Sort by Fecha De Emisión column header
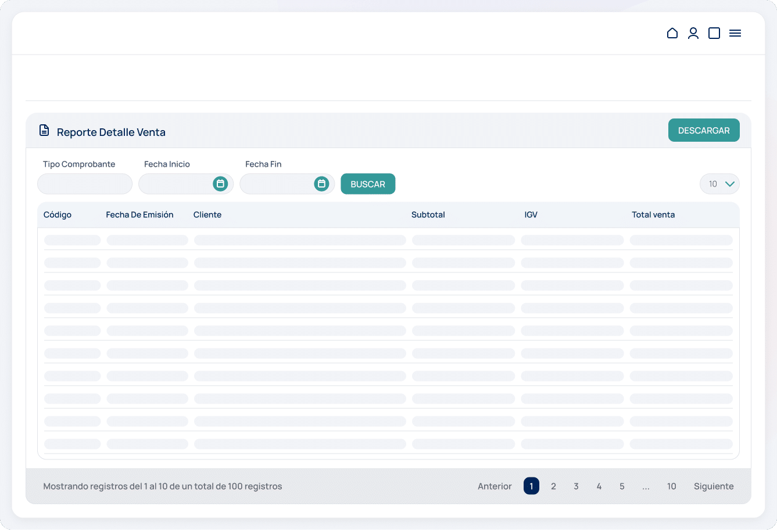Screen dimensions: 777x532 click(139, 215)
